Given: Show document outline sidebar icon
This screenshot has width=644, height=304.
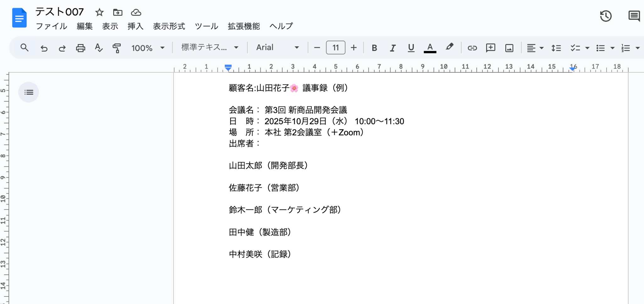Looking at the screenshot, I should coord(29,92).
